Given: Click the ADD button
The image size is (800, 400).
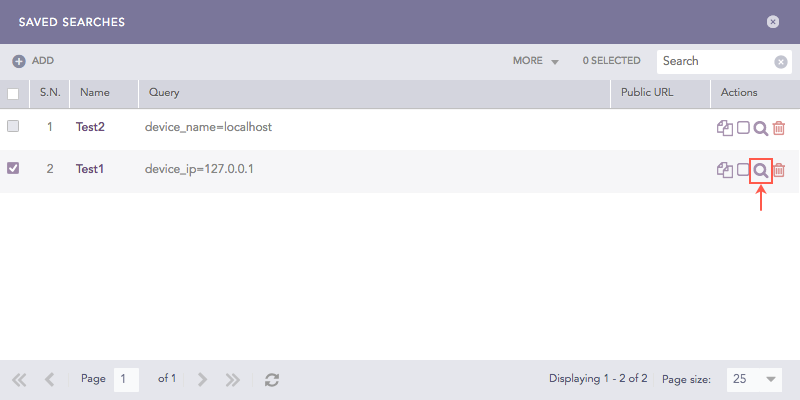Looking at the screenshot, I should point(33,61).
